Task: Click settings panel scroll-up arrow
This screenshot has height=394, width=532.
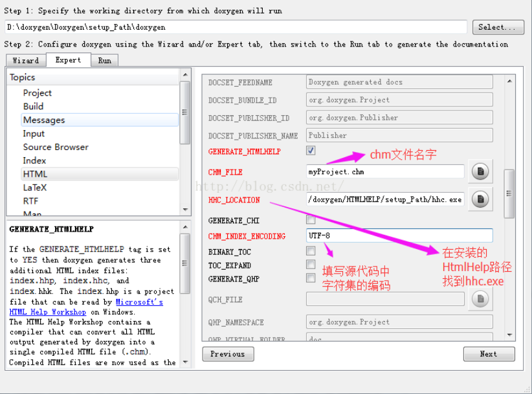Action: point(509,81)
